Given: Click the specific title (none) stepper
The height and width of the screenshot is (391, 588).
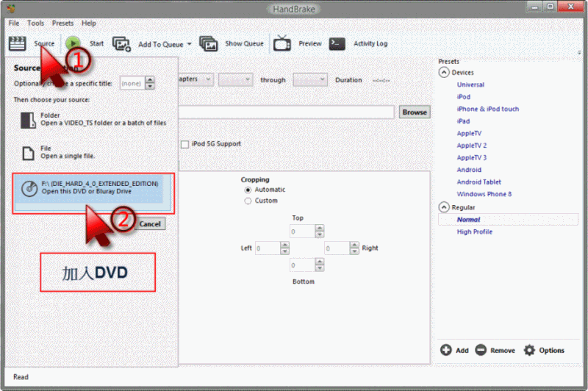Looking at the screenshot, I should [x=150, y=83].
